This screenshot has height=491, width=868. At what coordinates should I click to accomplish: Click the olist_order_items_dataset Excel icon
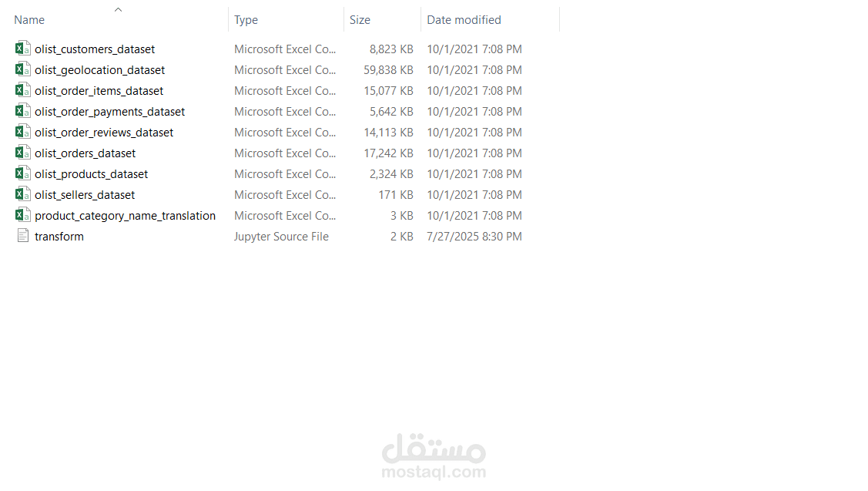pos(22,90)
